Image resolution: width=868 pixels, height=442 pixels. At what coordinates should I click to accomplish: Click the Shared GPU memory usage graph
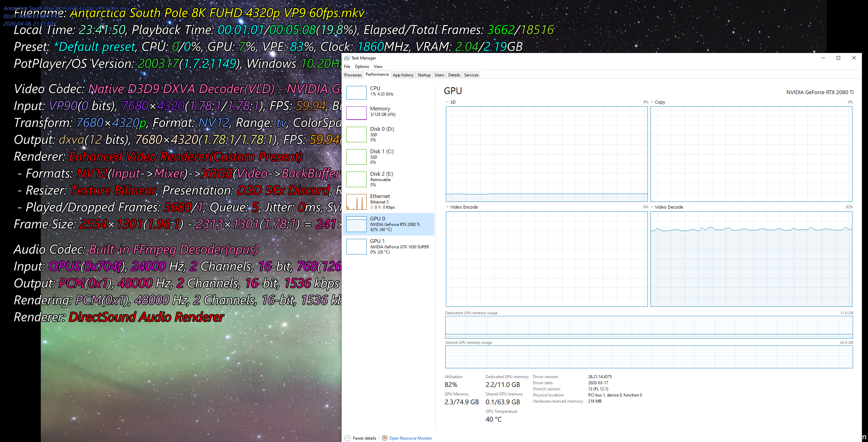[649, 357]
